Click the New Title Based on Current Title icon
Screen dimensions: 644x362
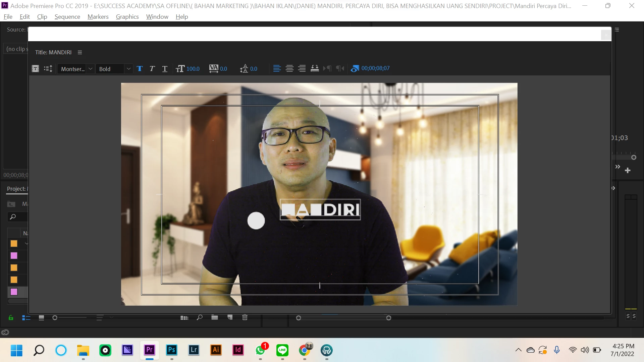coord(35,69)
